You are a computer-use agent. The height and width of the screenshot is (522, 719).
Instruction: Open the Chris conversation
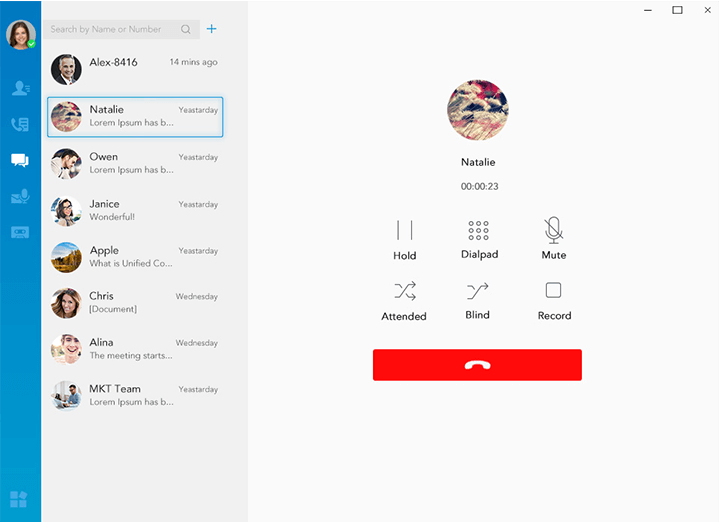pos(135,303)
